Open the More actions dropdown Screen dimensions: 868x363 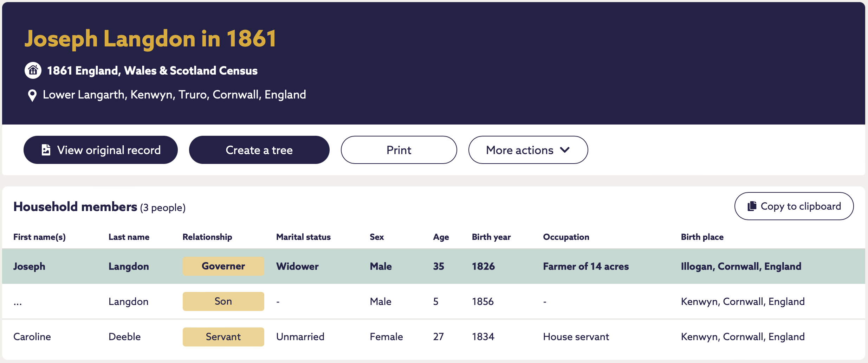click(x=528, y=150)
